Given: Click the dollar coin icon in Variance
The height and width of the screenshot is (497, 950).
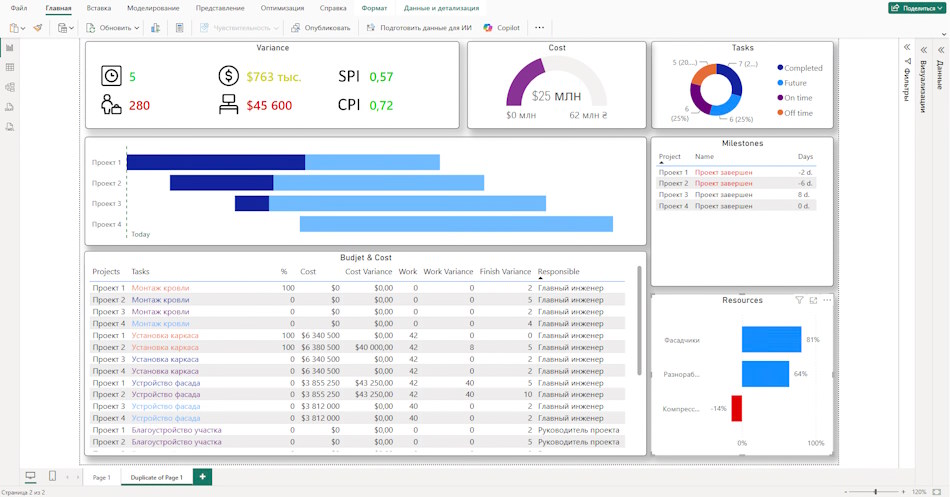Looking at the screenshot, I should point(228,76).
